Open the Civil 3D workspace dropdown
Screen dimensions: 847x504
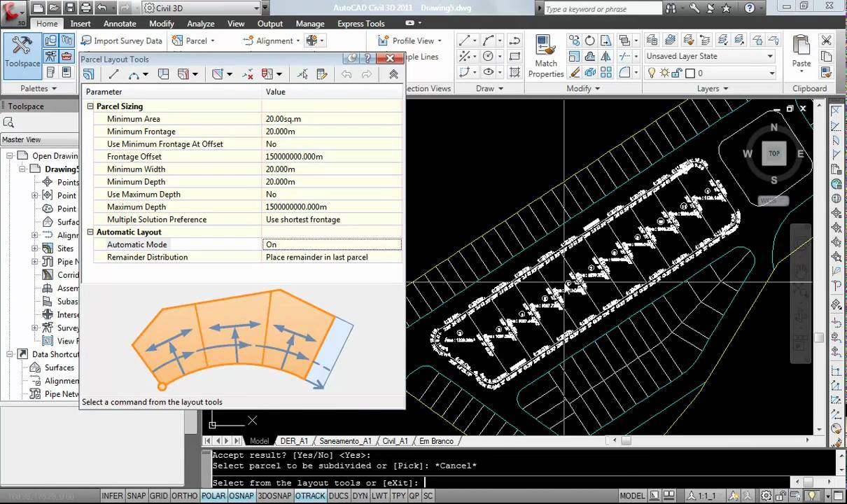click(201, 8)
